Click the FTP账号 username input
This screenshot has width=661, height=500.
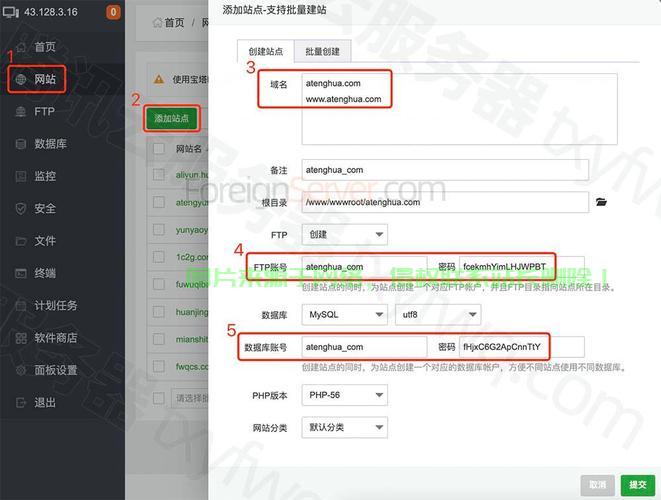point(364,267)
